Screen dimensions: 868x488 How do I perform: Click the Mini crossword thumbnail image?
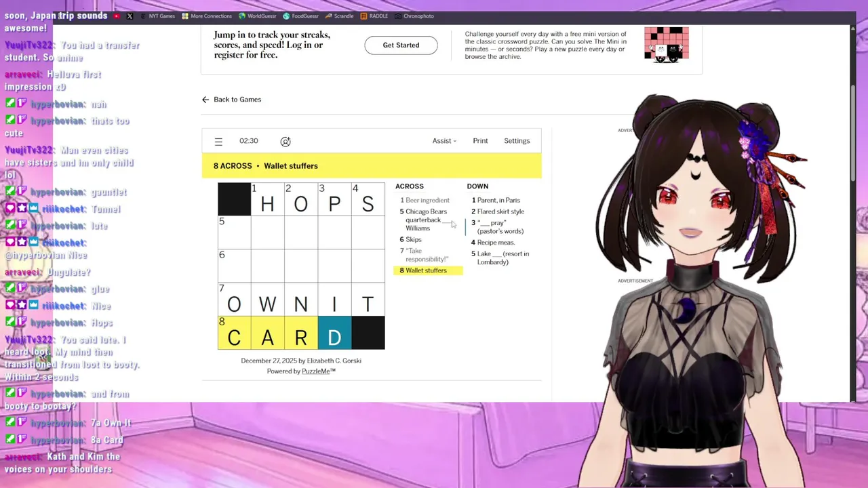click(x=667, y=45)
